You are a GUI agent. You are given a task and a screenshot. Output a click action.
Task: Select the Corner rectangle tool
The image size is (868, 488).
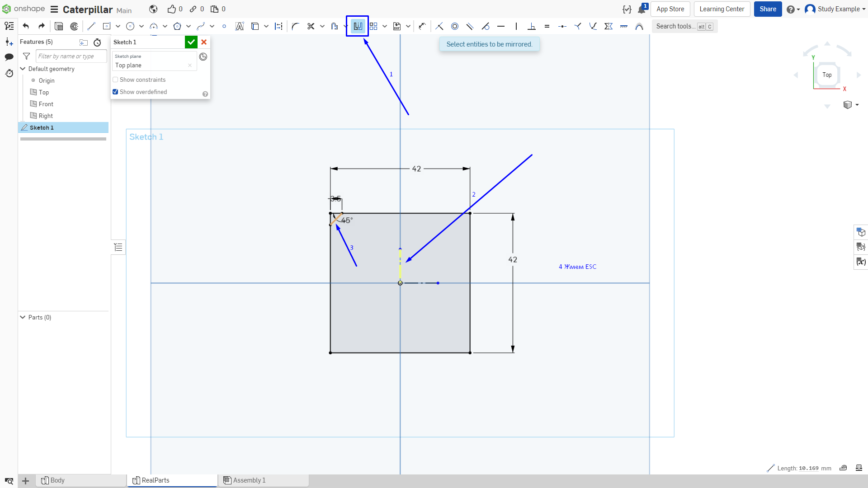(107, 26)
